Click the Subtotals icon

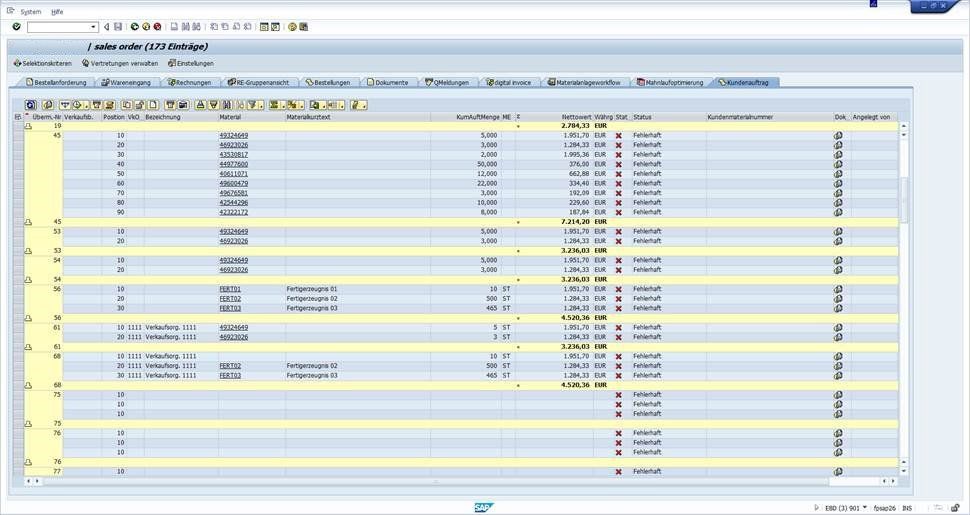tap(293, 105)
